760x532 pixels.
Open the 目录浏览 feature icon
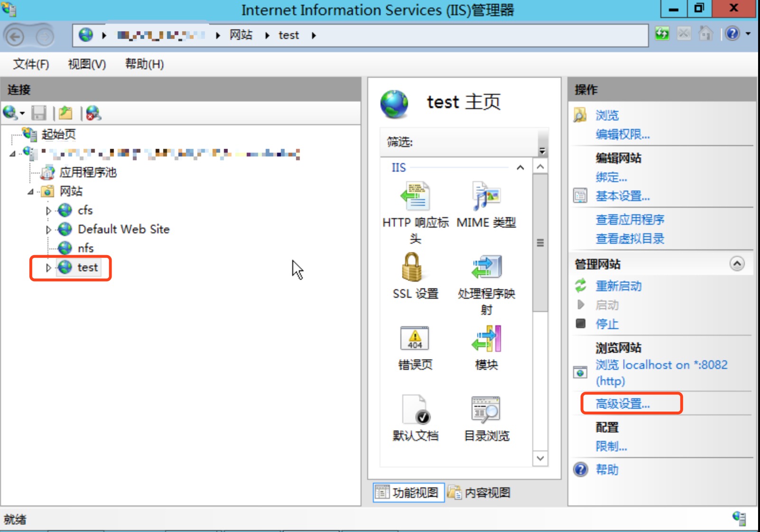pyautogui.click(x=486, y=409)
